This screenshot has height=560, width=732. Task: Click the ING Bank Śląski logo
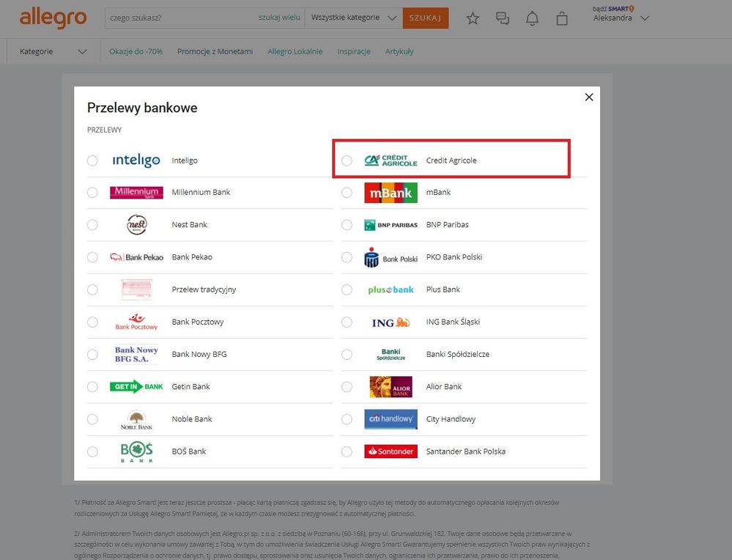click(x=391, y=323)
